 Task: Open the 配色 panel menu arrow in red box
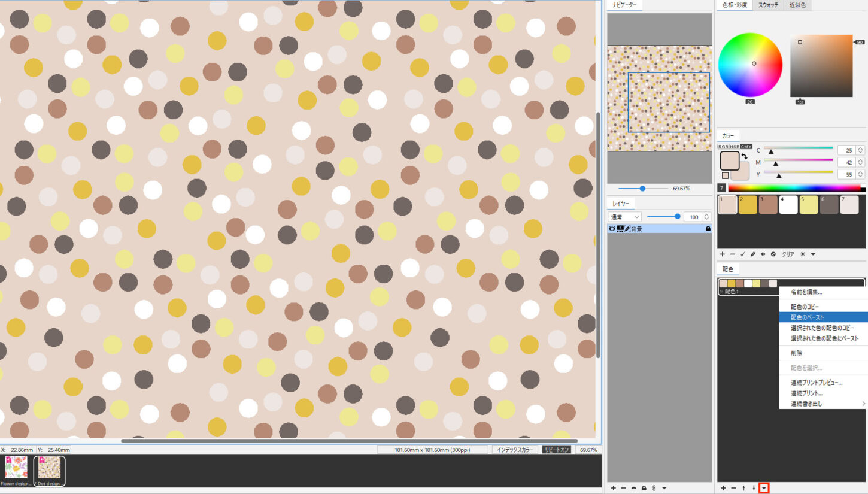point(763,488)
